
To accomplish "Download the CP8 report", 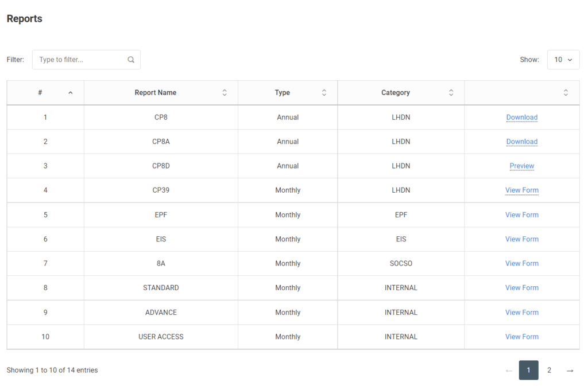I will (x=522, y=117).
